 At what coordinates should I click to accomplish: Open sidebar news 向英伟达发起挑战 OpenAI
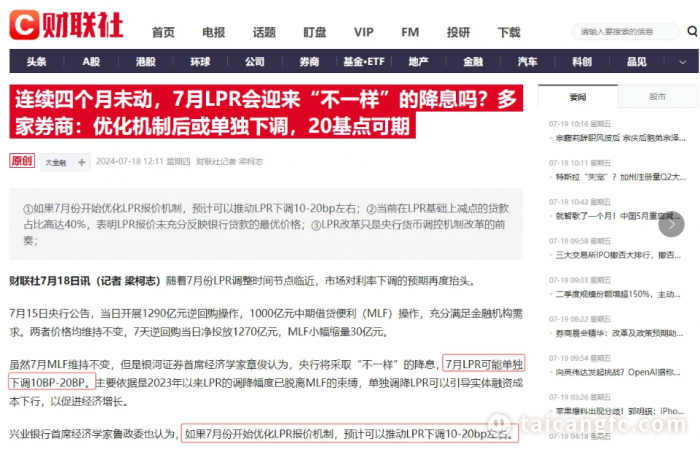coord(618,372)
